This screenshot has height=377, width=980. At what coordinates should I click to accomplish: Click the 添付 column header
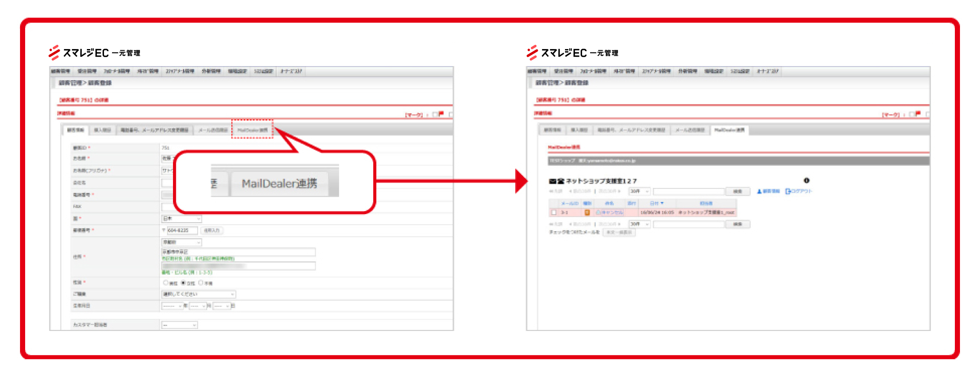click(631, 203)
